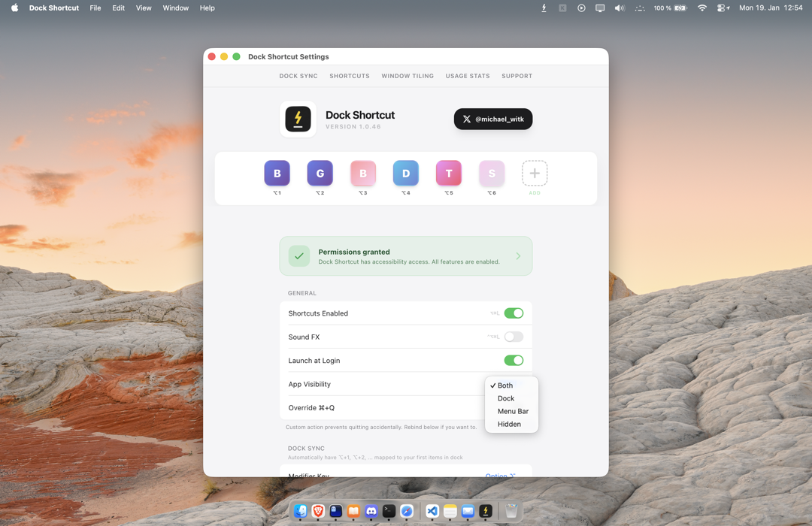Disable the Shortcuts Enabled toggle

(x=514, y=313)
